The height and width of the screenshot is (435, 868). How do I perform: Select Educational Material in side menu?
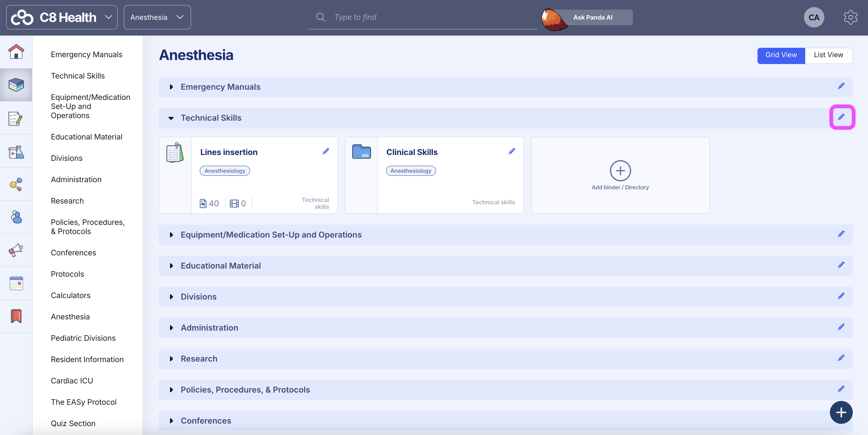(87, 137)
